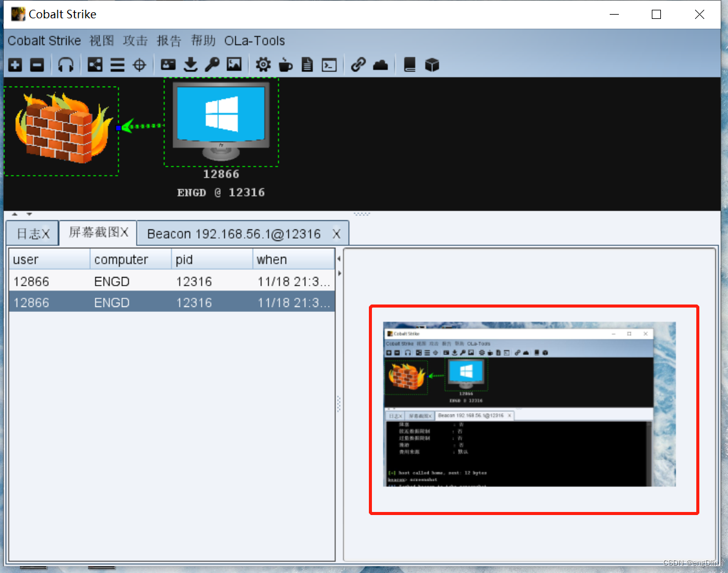Click the captured screenshot preview image

(x=529, y=405)
